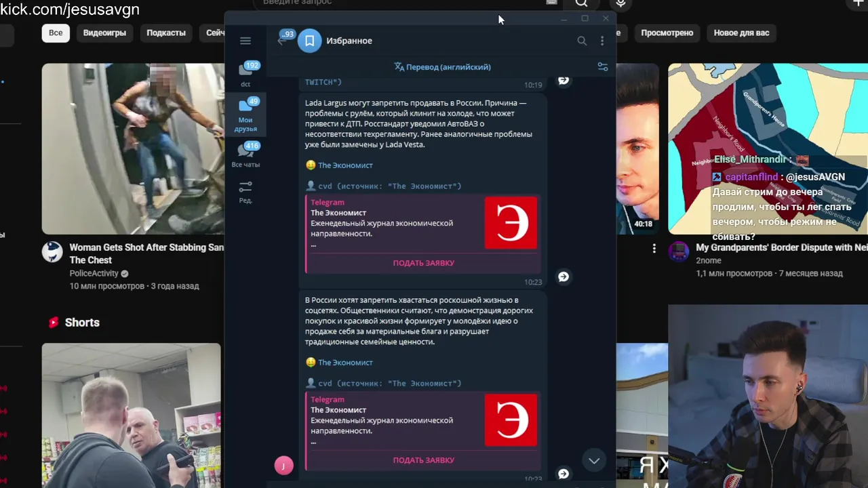Image resolution: width=868 pixels, height=488 pixels.
Task: Select the Все filter chip on YouTube
Action: pyautogui.click(x=56, y=33)
